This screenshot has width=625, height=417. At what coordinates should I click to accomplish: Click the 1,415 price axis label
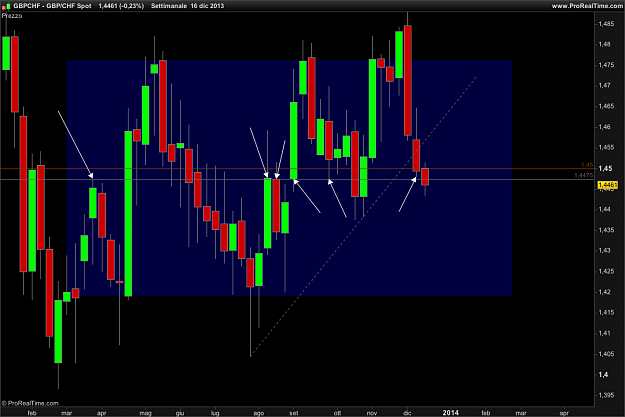pos(606,313)
